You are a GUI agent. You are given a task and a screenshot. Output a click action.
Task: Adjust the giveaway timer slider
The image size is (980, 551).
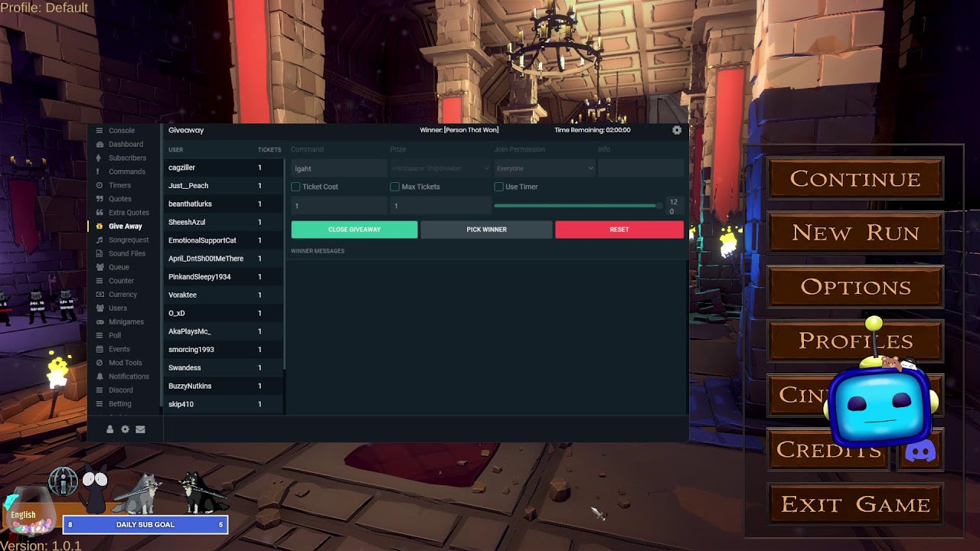tap(578, 206)
